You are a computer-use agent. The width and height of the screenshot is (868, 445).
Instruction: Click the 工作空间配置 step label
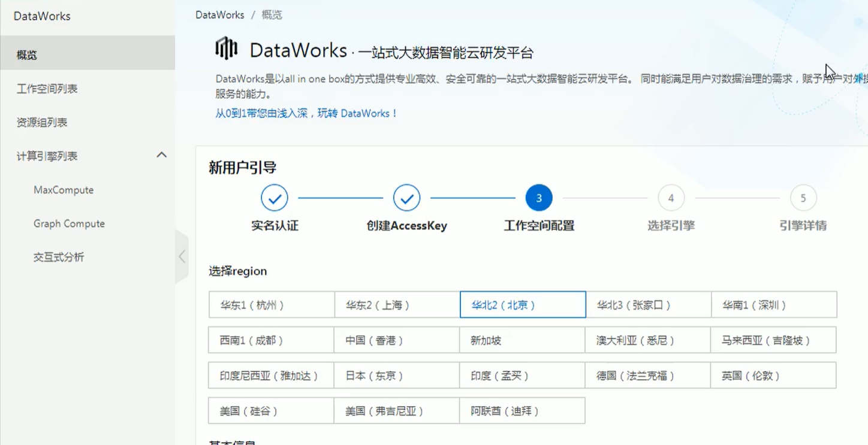539,226
